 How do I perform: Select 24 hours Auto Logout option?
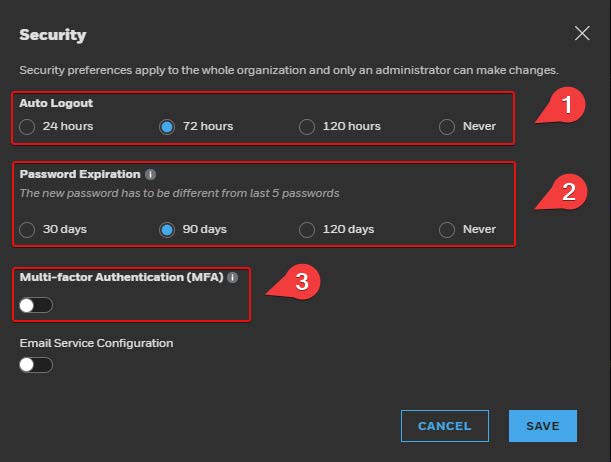(27, 127)
